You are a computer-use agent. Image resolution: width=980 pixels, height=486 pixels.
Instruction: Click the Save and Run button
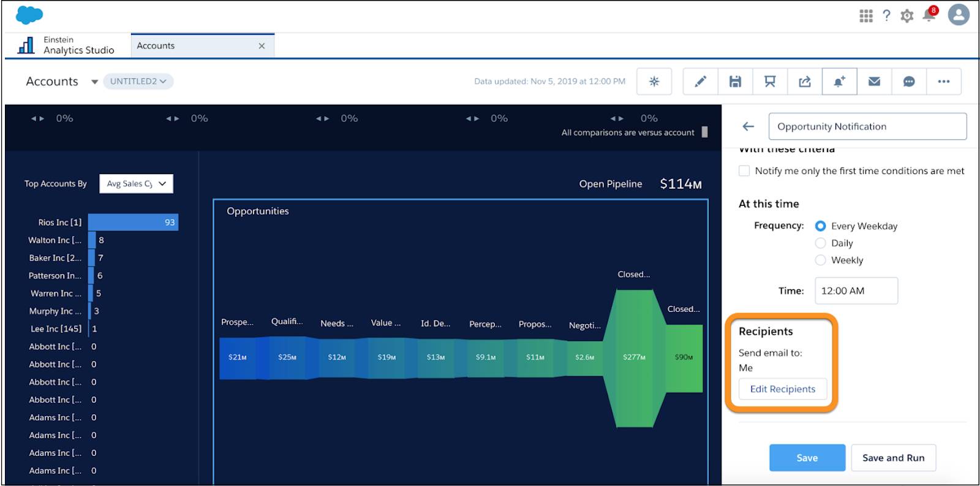[x=894, y=458]
